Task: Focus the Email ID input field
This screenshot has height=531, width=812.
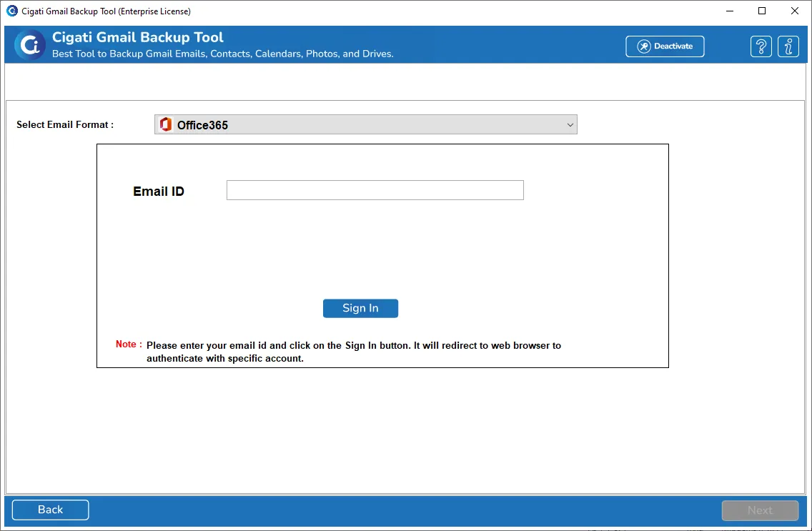Action: pyautogui.click(x=375, y=190)
